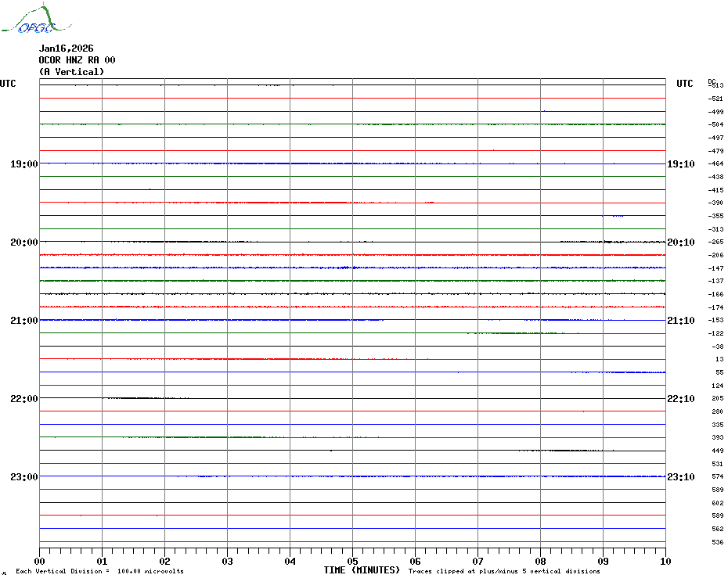Click minute mark 07 on time axis
This screenshot has height=582, width=728.
point(478,561)
